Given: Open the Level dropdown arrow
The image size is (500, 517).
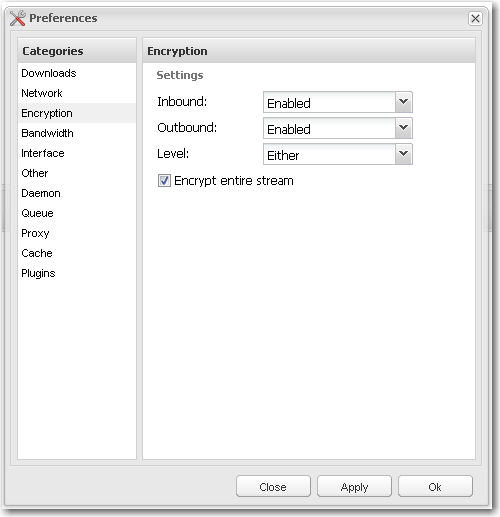Looking at the screenshot, I should (x=404, y=154).
